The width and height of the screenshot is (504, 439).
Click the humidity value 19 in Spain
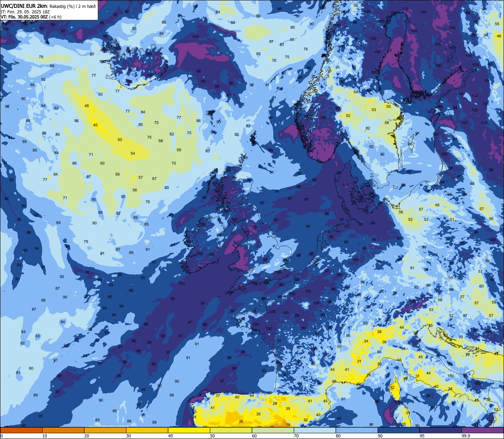pyautogui.click(x=288, y=425)
